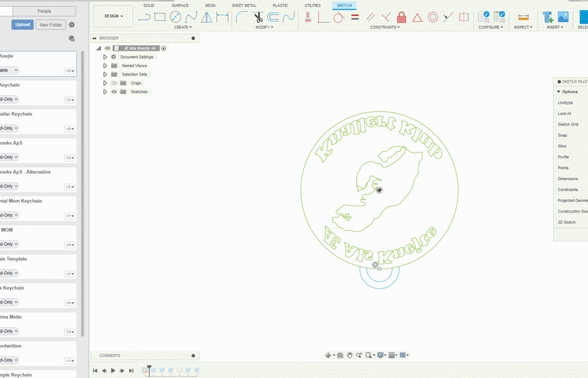Switch to the SURFACE tab
The height and width of the screenshot is (378, 588).
point(180,6)
